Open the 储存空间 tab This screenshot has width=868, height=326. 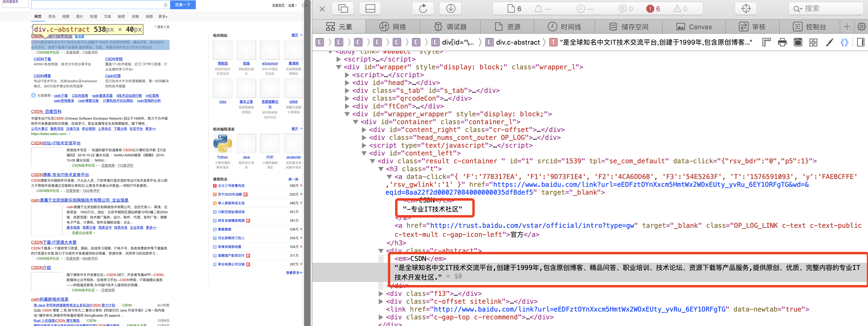[629, 27]
